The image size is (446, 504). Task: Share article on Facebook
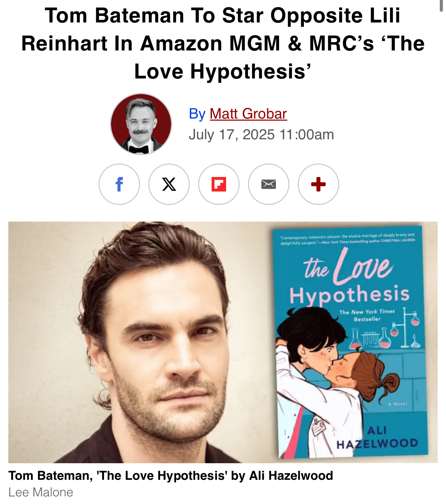click(119, 184)
